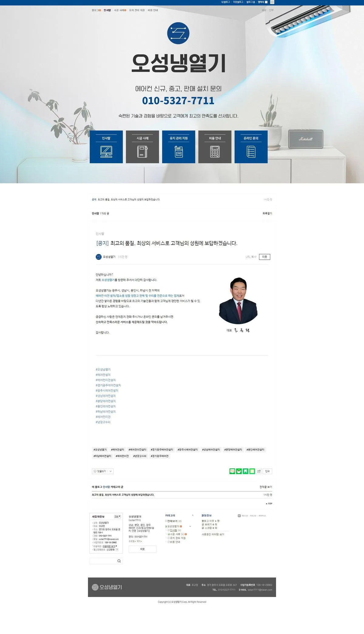This screenshot has width=364, height=634.
Task: Save the post with Keep bookmark icon
Action: (246, 471)
